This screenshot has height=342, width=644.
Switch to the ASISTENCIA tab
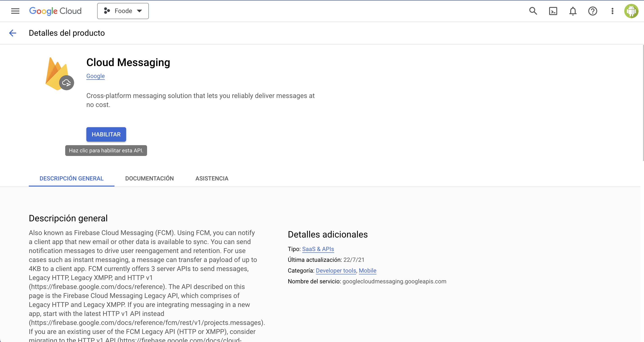point(212,178)
